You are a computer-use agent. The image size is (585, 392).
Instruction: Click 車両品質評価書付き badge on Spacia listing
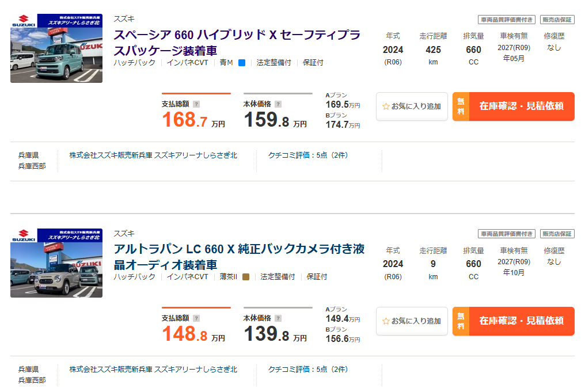pos(507,20)
